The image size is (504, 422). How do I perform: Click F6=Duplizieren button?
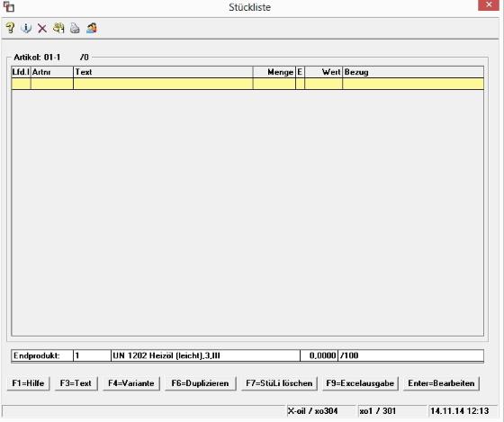tap(200, 383)
